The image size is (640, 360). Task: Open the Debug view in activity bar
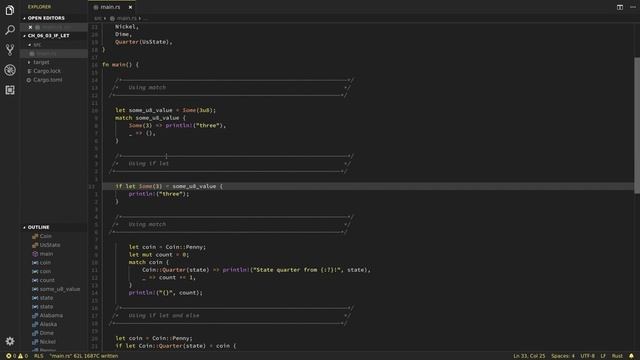click(x=10, y=70)
